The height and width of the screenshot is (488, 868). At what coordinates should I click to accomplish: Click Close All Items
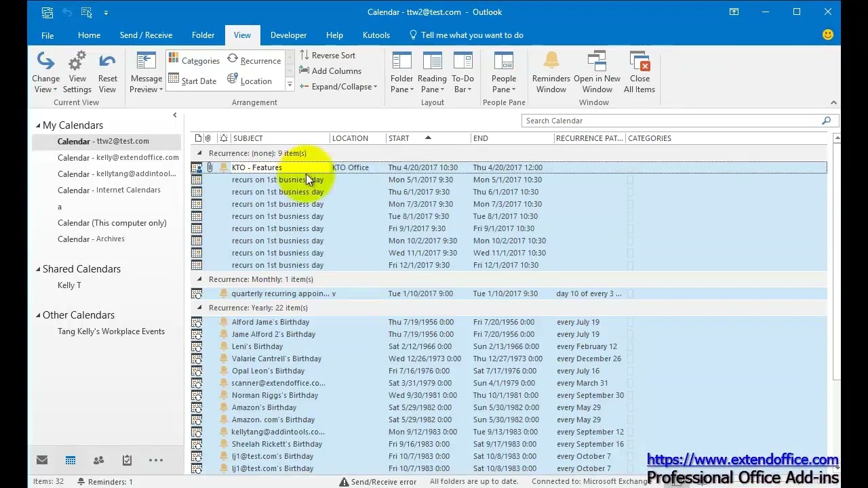tap(639, 73)
